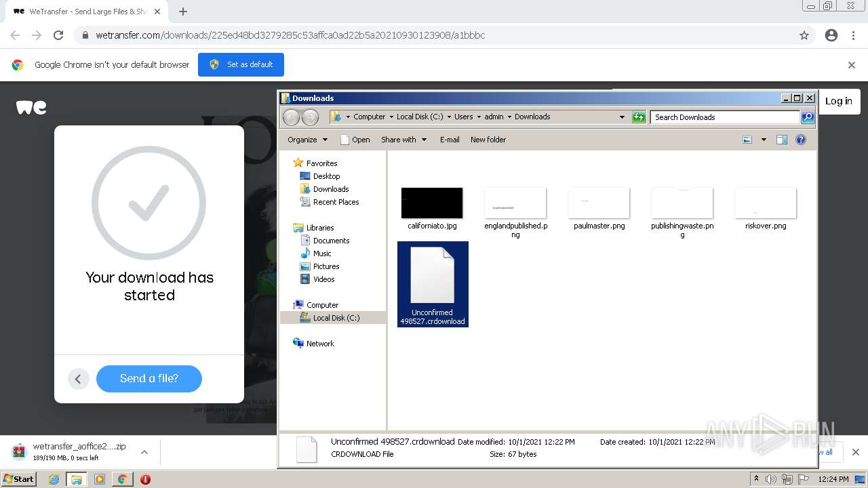
Task: Click the volume icon in system tray
Action: point(771,479)
